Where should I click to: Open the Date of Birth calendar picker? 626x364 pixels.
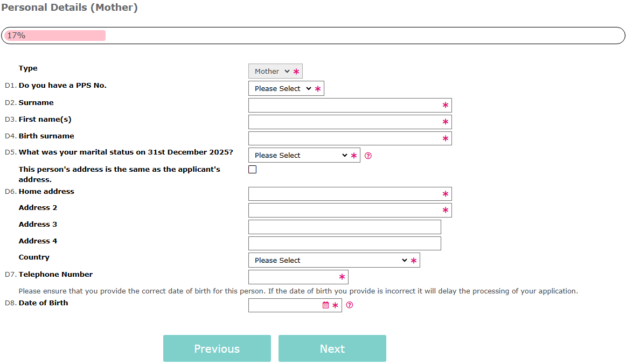[x=325, y=305]
